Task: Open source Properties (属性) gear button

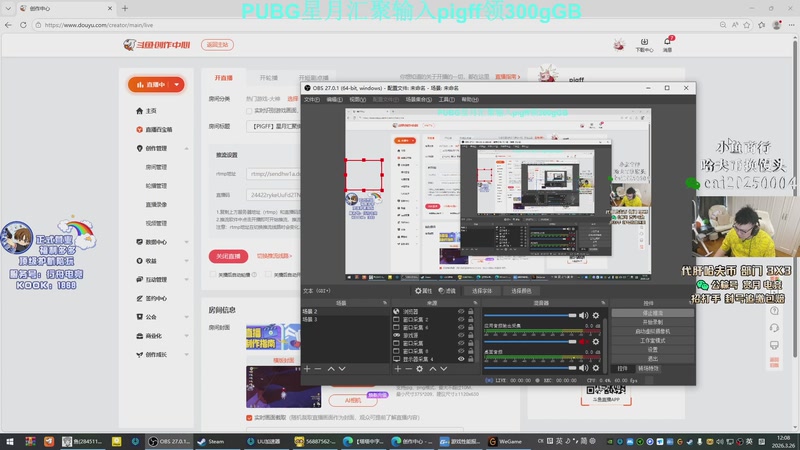Action: click(423, 291)
